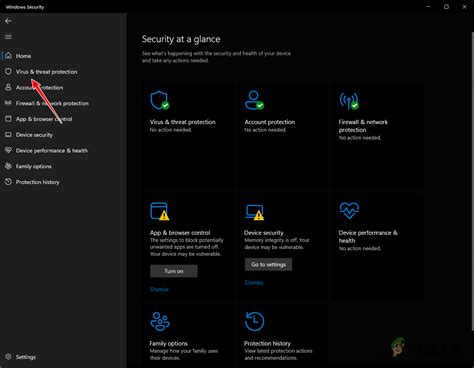Open the Protection history tile icon
This screenshot has width=474, height=368.
pos(254,321)
